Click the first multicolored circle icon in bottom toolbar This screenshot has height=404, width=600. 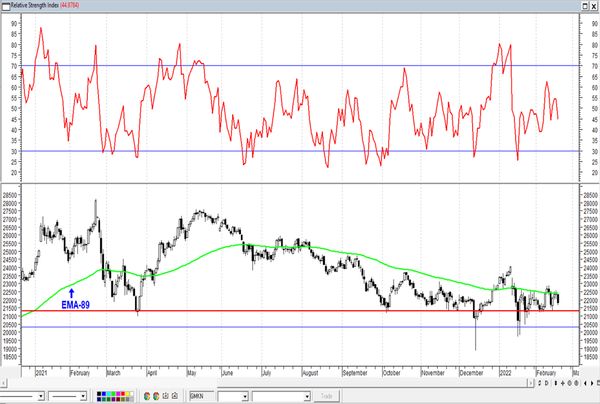pos(146,395)
